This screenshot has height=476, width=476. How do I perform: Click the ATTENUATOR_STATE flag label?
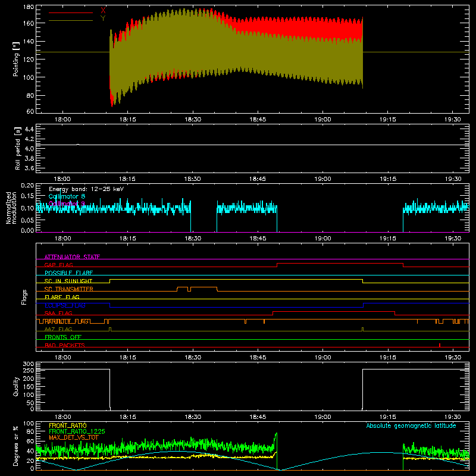[72, 257]
